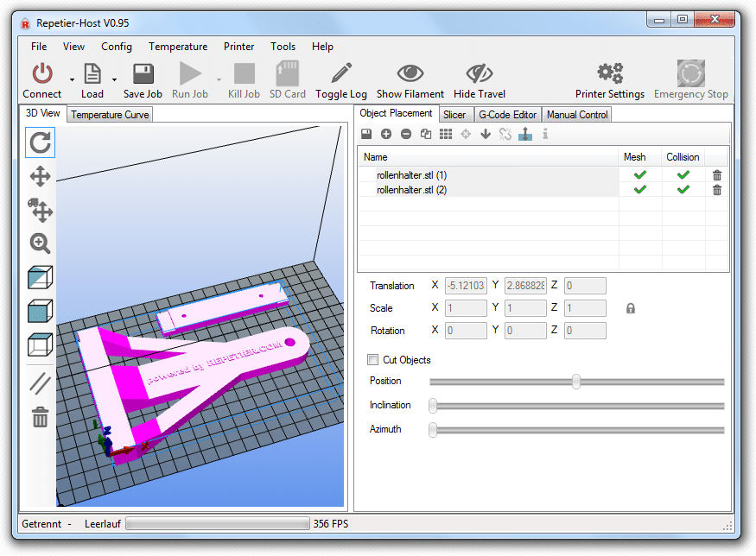The height and width of the screenshot is (556, 756).
Task: Click the Position slider handle
Action: click(576, 381)
